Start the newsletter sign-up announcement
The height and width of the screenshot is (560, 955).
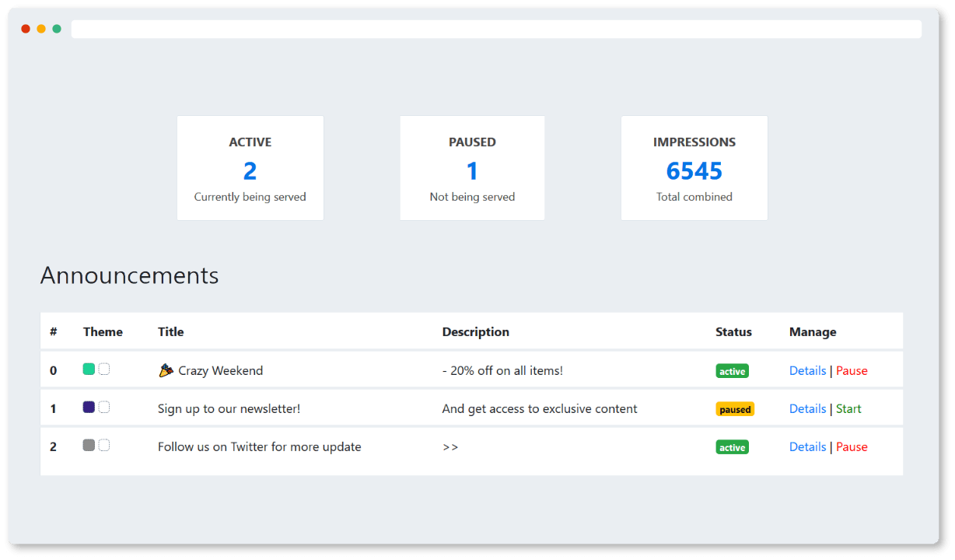848,409
